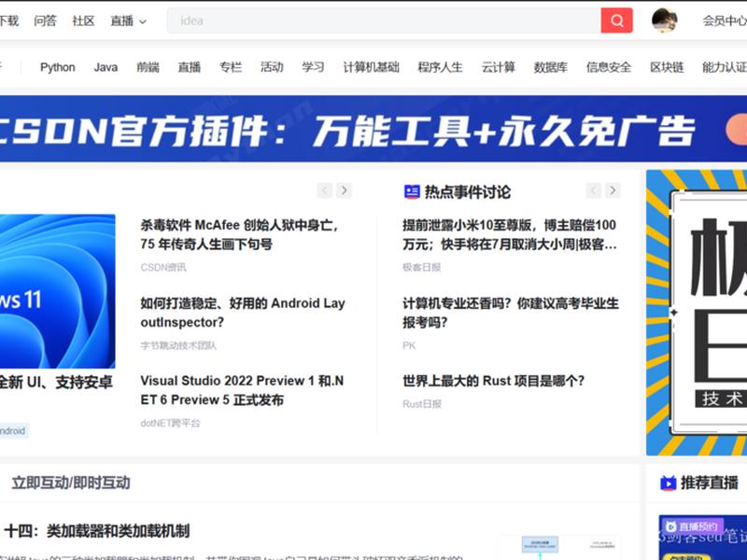Open 会员中心 link
This screenshot has width=747, height=560.
(725, 21)
